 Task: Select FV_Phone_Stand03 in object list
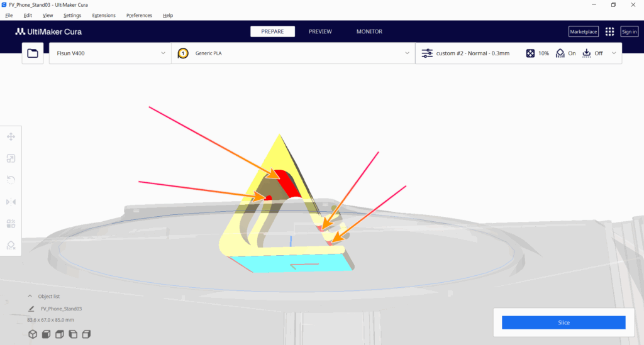click(x=61, y=309)
